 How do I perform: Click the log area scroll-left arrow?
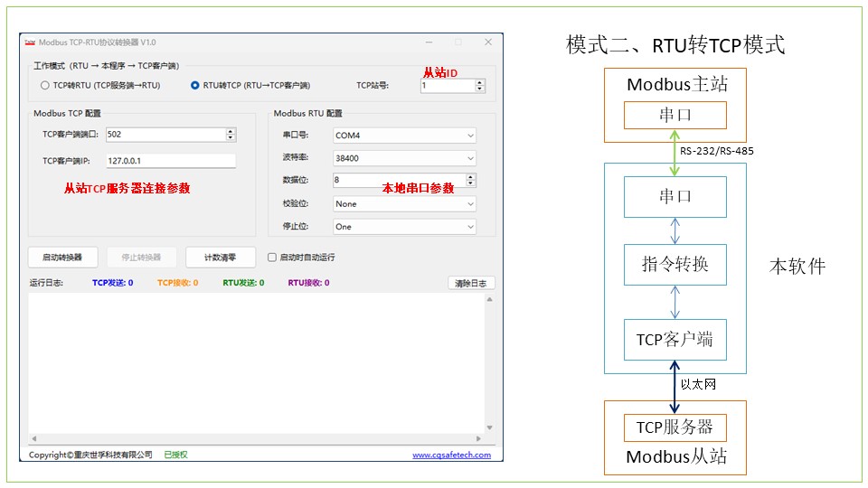tap(33, 438)
